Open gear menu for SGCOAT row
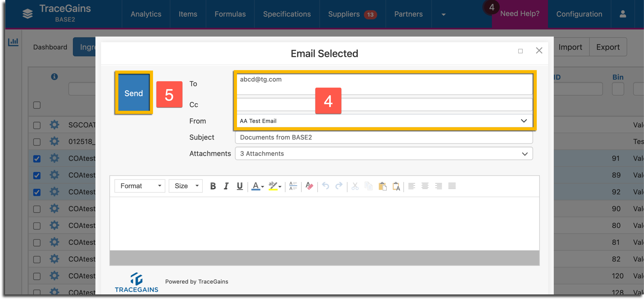 [x=54, y=125]
